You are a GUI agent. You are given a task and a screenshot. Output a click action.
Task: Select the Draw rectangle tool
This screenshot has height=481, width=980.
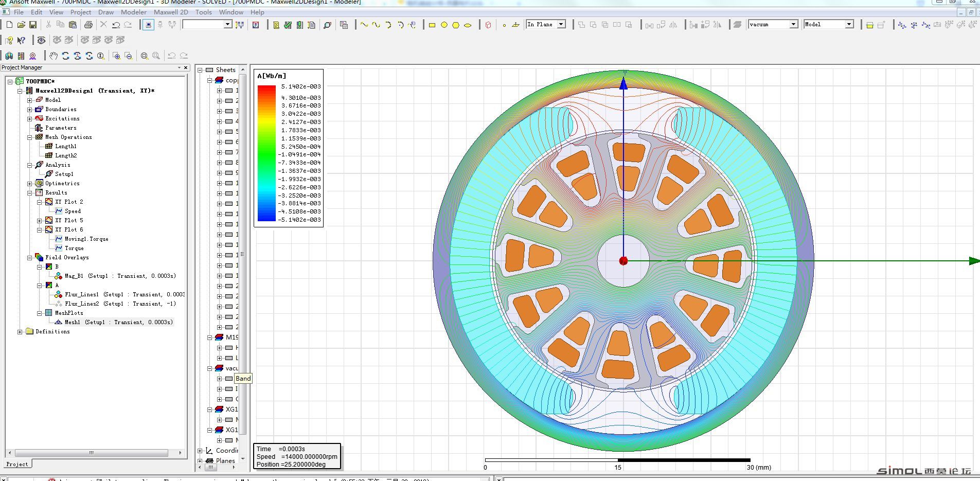pyautogui.click(x=432, y=25)
